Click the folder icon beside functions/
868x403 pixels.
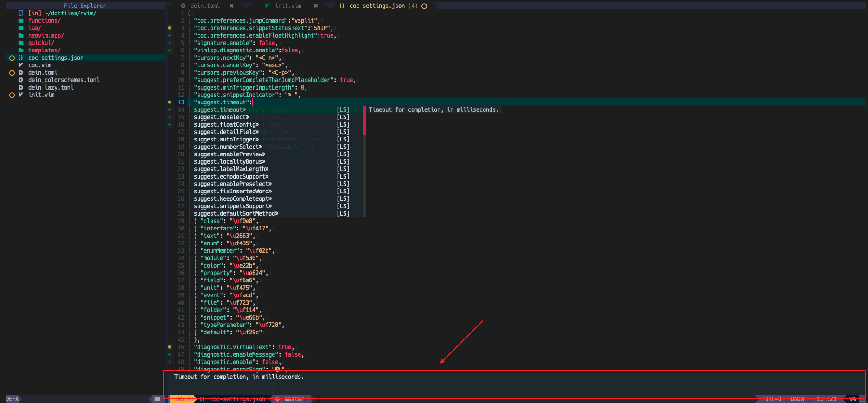tap(21, 21)
